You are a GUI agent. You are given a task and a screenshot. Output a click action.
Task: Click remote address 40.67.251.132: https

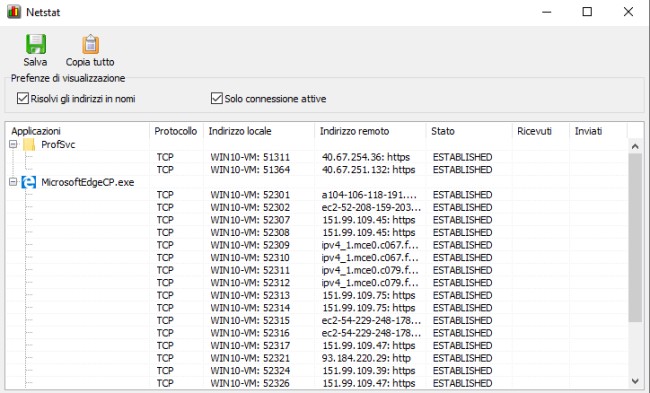click(369, 170)
